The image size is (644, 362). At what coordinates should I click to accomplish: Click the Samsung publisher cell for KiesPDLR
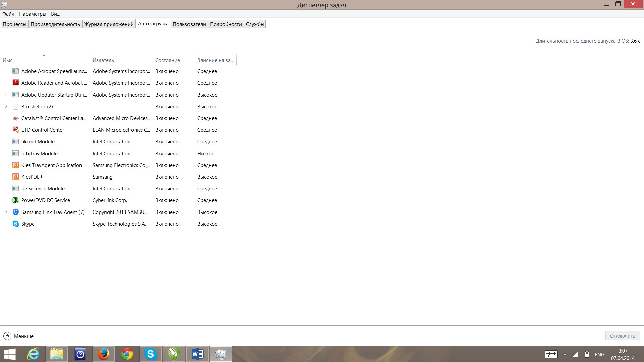click(103, 177)
